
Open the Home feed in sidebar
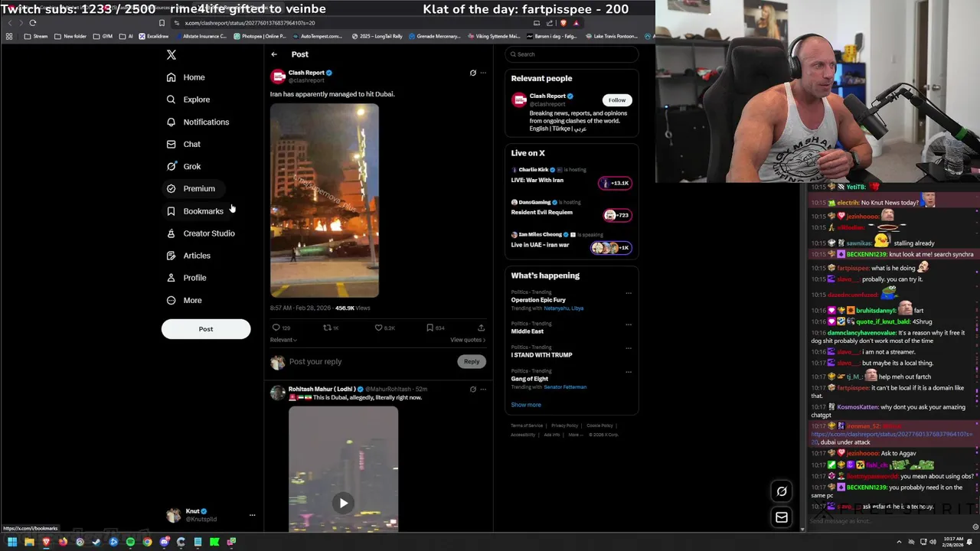tap(186, 77)
